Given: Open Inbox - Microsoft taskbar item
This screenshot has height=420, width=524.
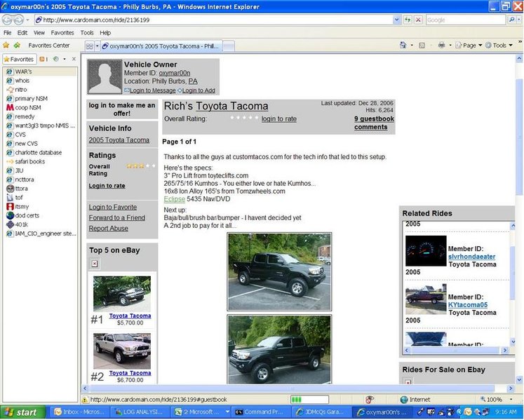Looking at the screenshot, I should (x=80, y=412).
